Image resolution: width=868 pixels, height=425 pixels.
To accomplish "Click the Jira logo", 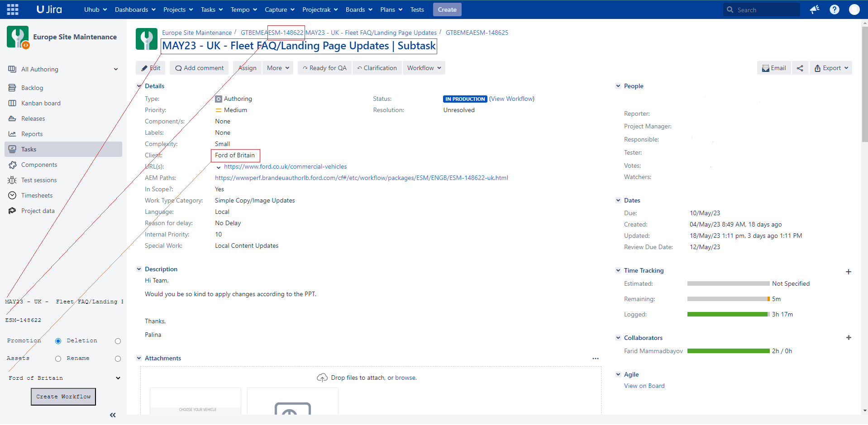I will tap(49, 9).
